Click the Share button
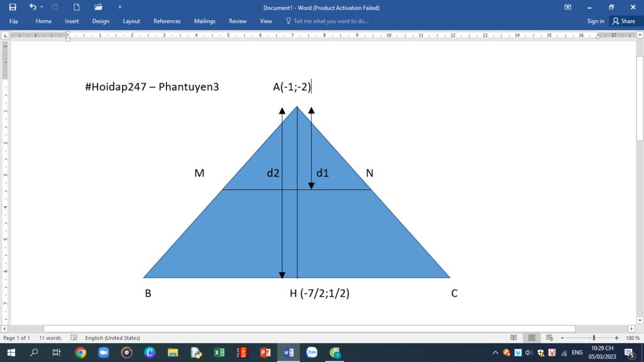Screen dimensions: 644x362 624,21
